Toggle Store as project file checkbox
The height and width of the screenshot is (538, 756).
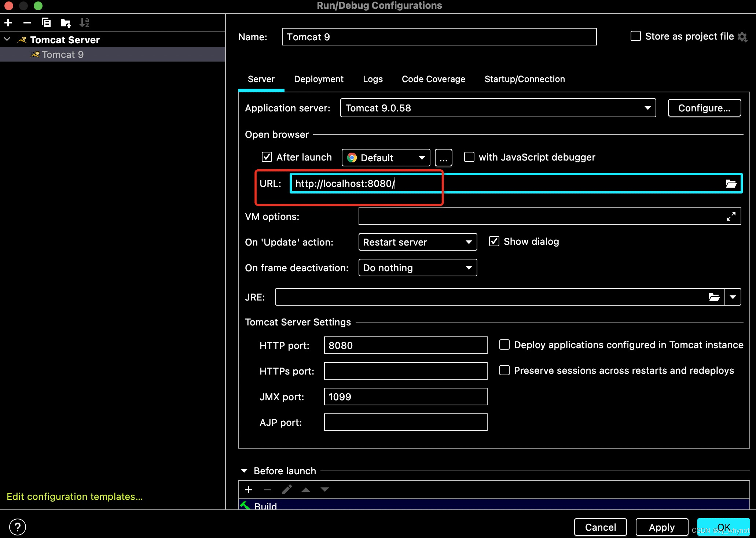pyautogui.click(x=635, y=36)
